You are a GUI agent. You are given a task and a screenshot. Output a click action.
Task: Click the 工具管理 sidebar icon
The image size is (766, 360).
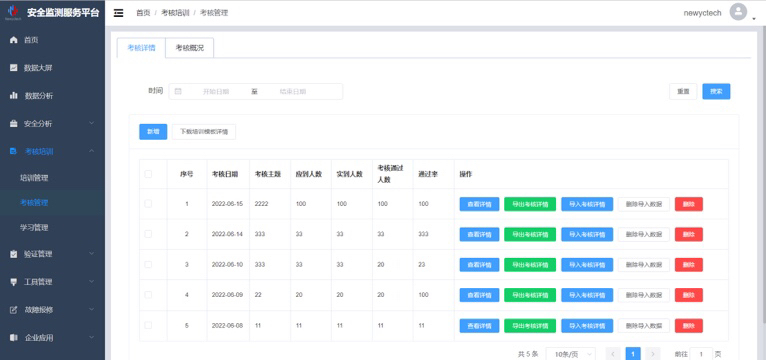[x=14, y=282]
